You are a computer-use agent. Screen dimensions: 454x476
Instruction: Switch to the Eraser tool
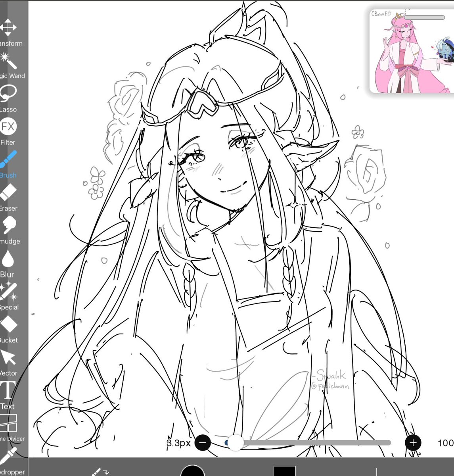coord(9,193)
